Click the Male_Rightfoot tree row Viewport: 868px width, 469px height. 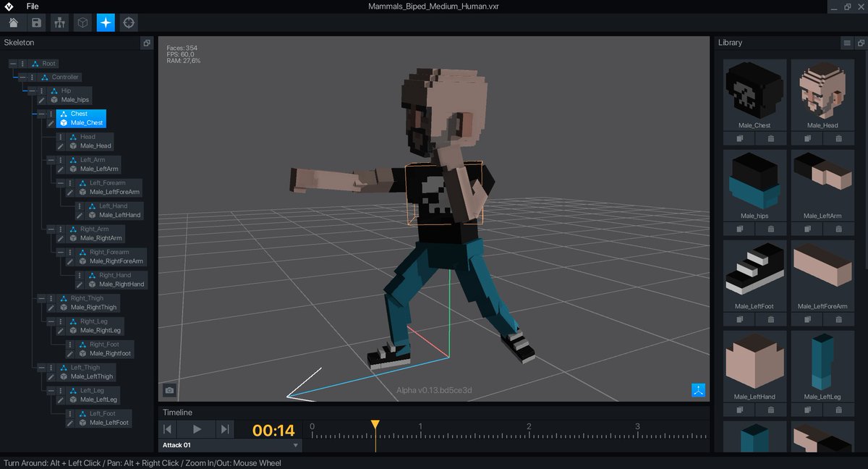pyautogui.click(x=105, y=354)
